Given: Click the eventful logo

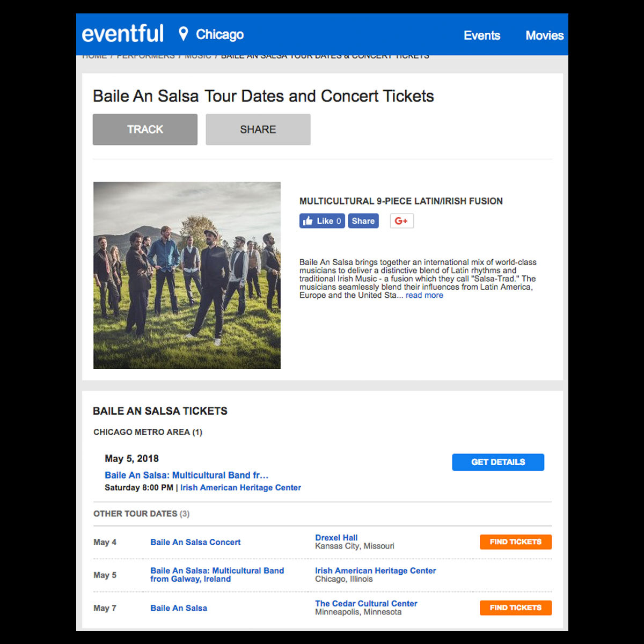Looking at the screenshot, I should (x=122, y=34).
